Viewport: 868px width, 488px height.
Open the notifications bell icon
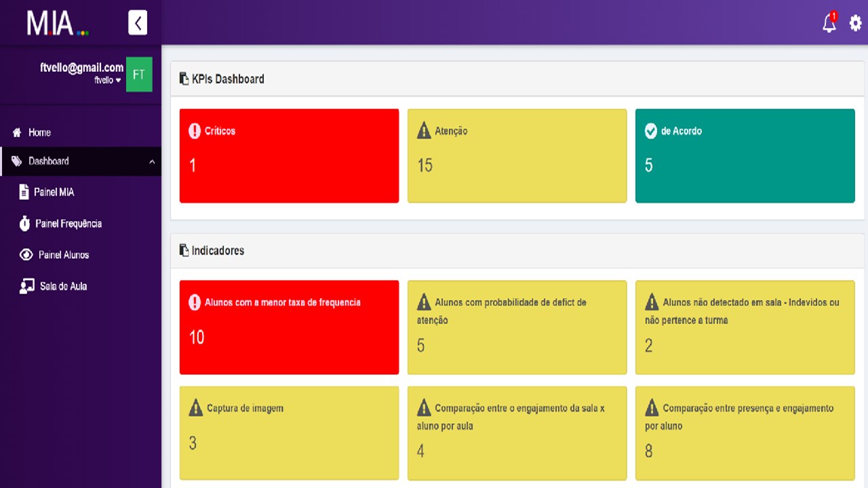click(x=829, y=24)
